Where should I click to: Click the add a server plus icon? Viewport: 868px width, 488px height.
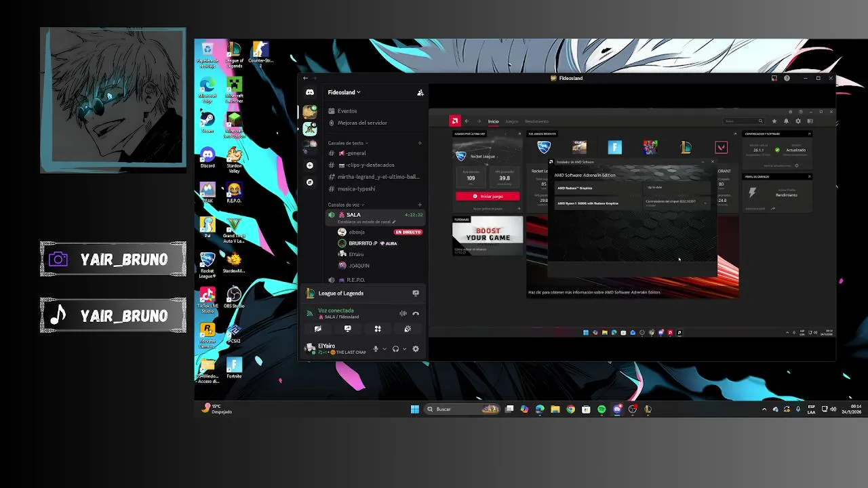310,165
